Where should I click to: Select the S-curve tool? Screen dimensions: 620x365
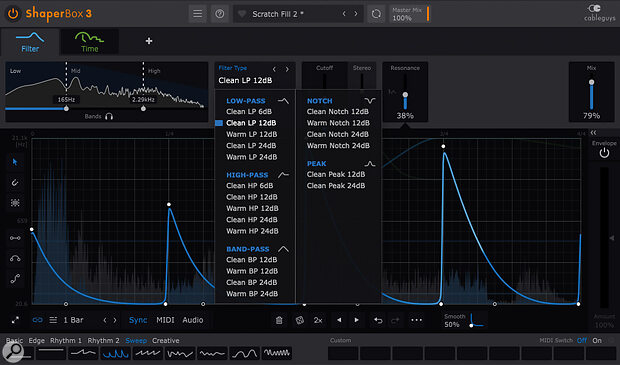point(15,279)
